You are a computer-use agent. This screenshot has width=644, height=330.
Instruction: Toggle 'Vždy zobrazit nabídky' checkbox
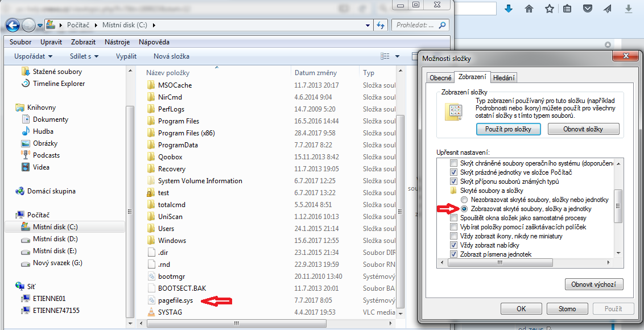pyautogui.click(x=453, y=245)
